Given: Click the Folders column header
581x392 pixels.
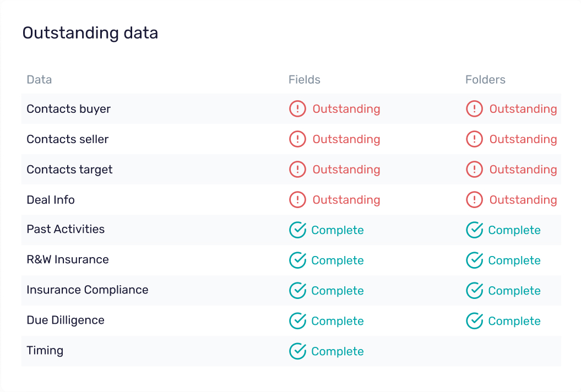Looking at the screenshot, I should pos(485,80).
